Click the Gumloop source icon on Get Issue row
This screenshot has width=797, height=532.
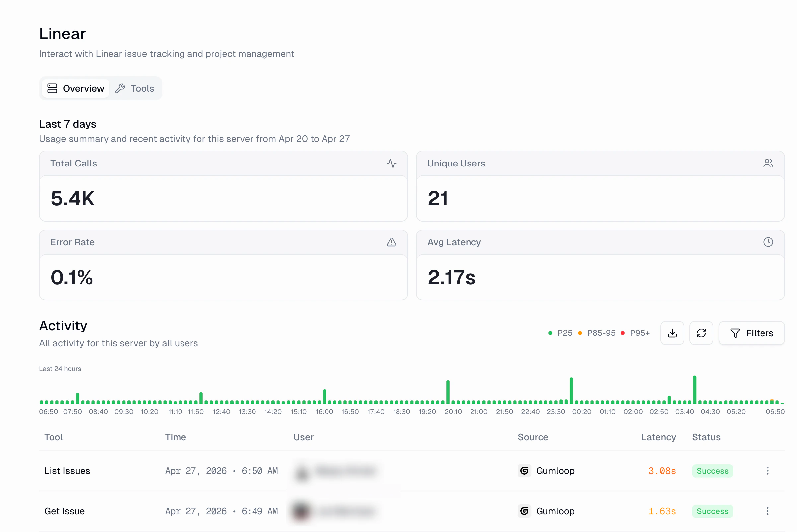tap(524, 511)
